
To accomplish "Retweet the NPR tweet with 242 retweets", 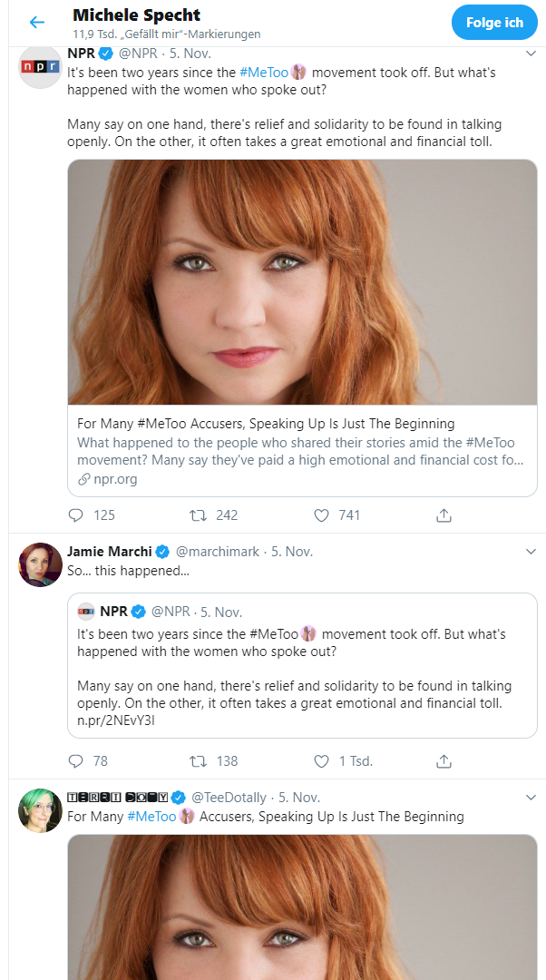I will point(198,515).
